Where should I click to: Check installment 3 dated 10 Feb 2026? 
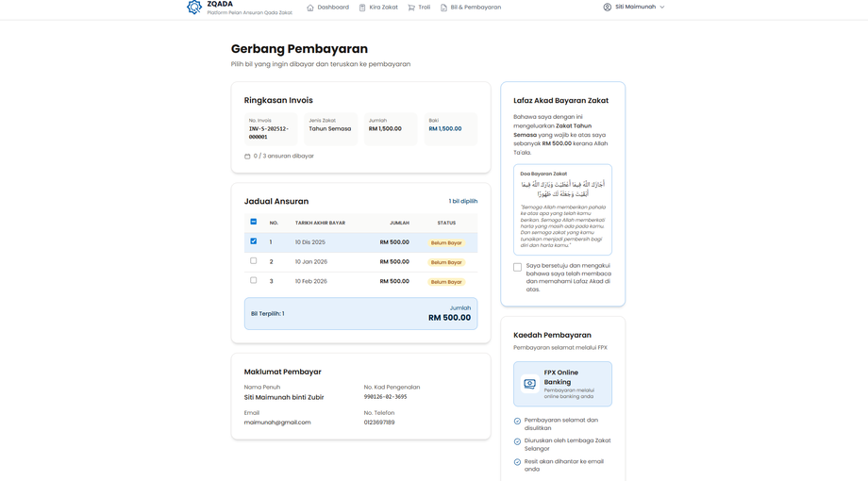[x=254, y=280]
